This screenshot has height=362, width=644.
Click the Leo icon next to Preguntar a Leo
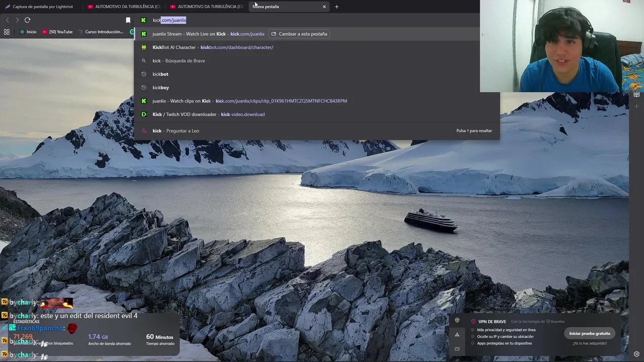(143, 131)
